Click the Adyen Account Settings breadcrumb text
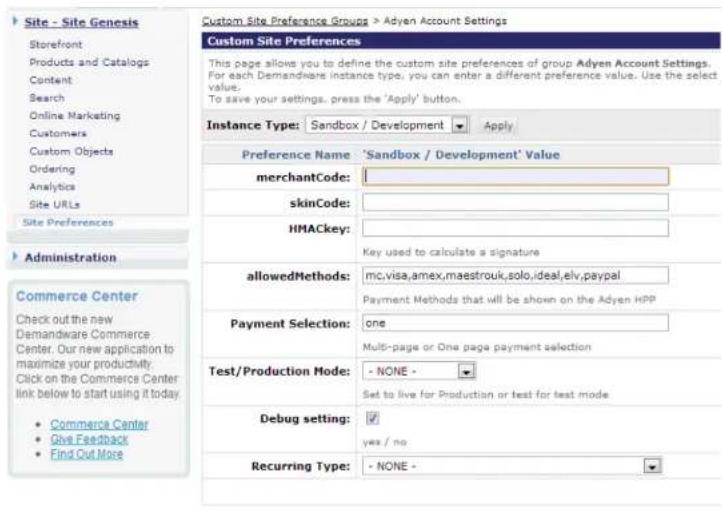The width and height of the screenshot is (723, 512). coord(445,21)
